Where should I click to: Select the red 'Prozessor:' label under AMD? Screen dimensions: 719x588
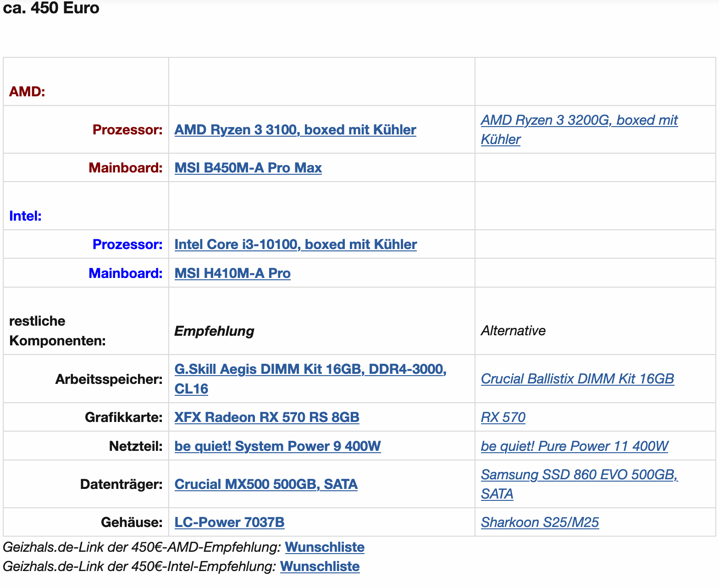click(x=127, y=130)
